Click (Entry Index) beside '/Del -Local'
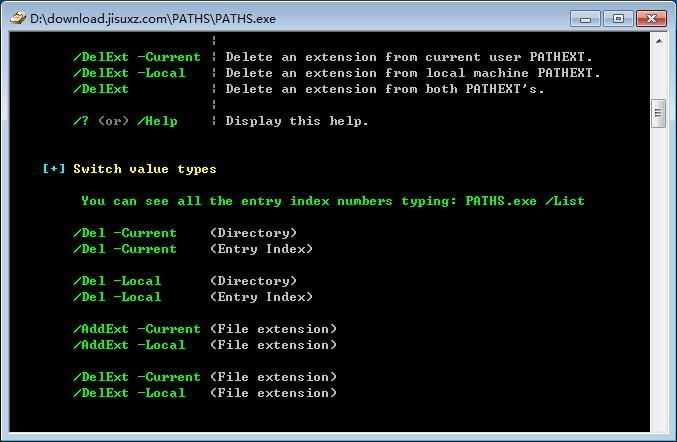The width and height of the screenshot is (677, 442). tap(261, 297)
